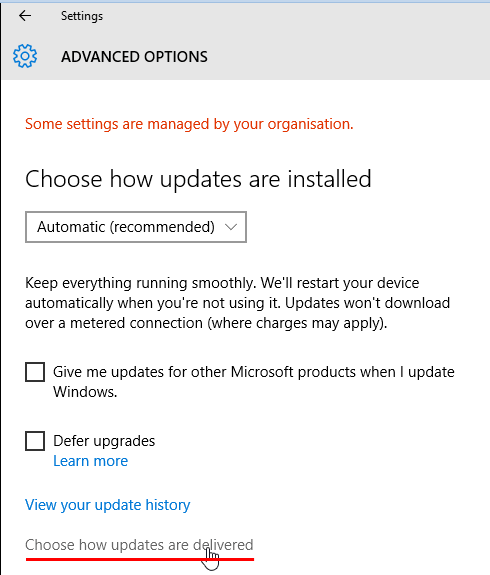Tick the updates for other Microsoft products checkbox
This screenshot has height=575, width=490.
click(x=35, y=372)
